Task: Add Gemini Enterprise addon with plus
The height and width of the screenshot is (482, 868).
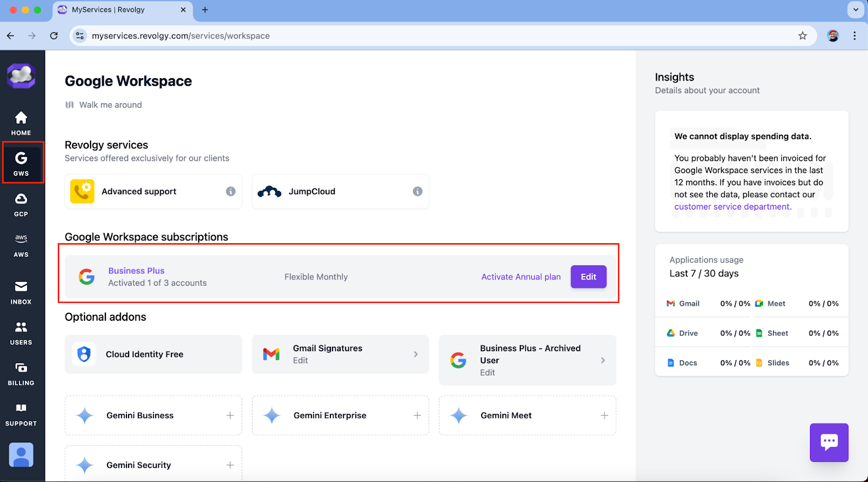Action: coord(417,415)
